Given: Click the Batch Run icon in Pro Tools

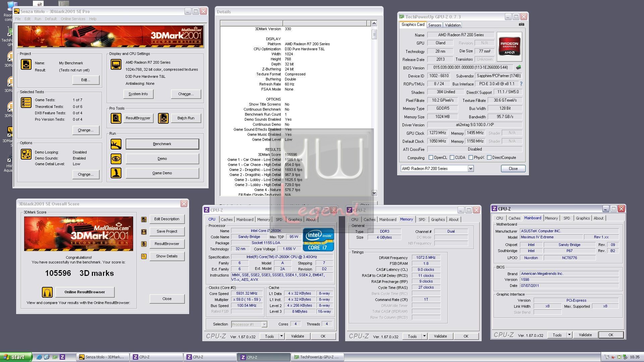Looking at the screenshot, I should click(163, 118).
